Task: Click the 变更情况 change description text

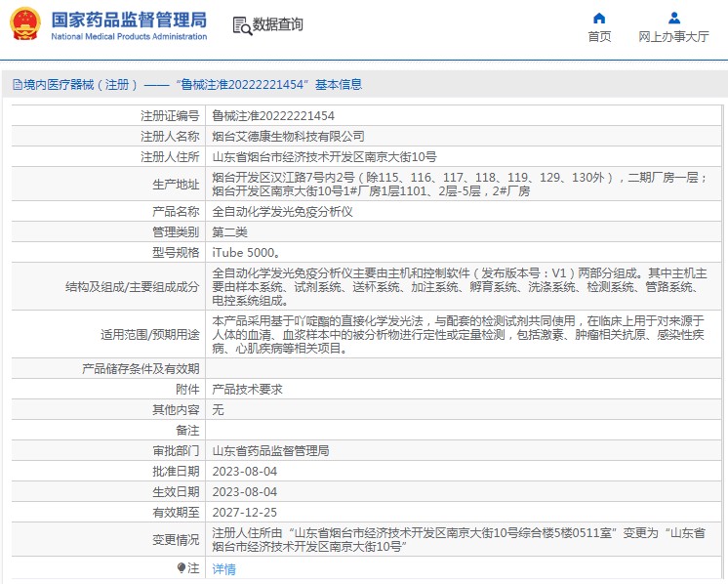Action: pyautogui.click(x=459, y=539)
